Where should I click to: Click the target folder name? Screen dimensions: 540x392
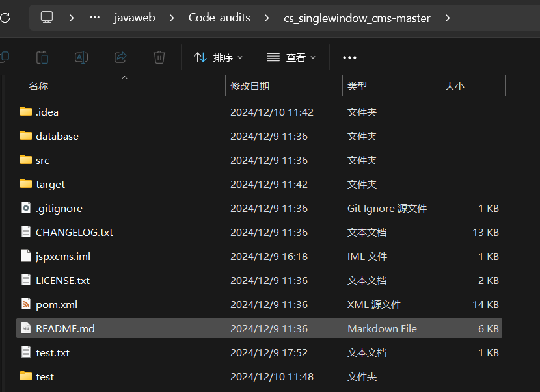tap(50, 185)
